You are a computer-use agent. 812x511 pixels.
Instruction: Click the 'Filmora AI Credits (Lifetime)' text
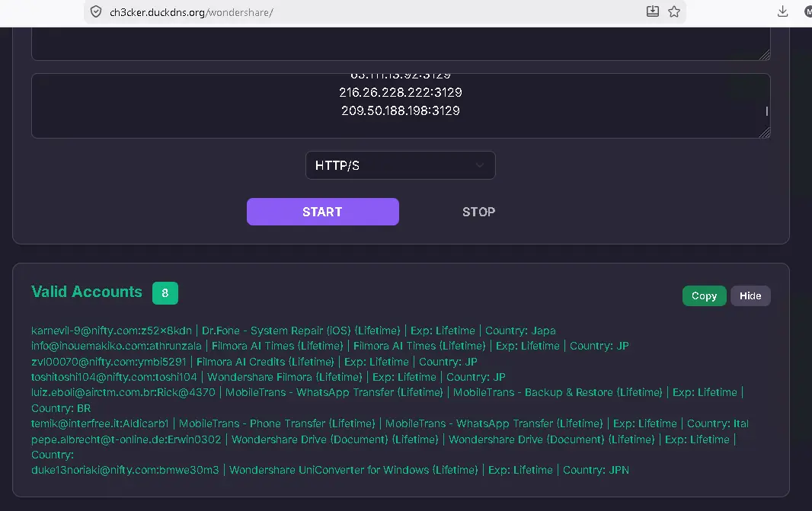tap(265, 362)
